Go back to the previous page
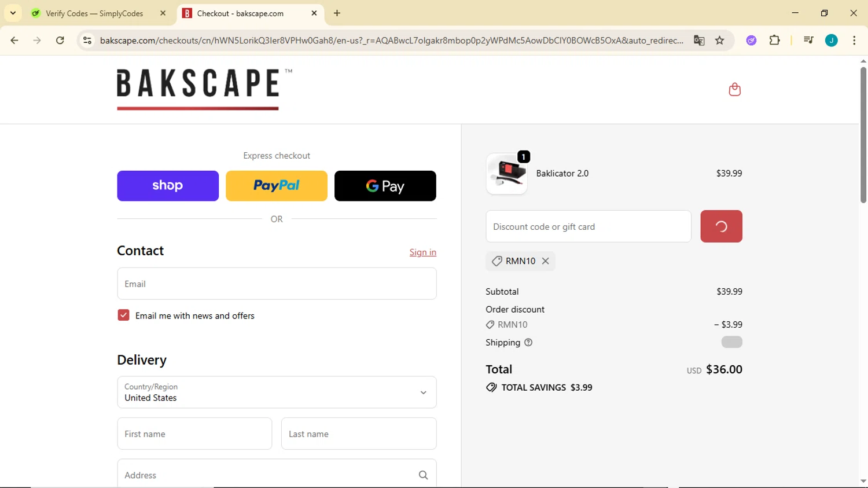This screenshot has height=488, width=868. (x=14, y=41)
